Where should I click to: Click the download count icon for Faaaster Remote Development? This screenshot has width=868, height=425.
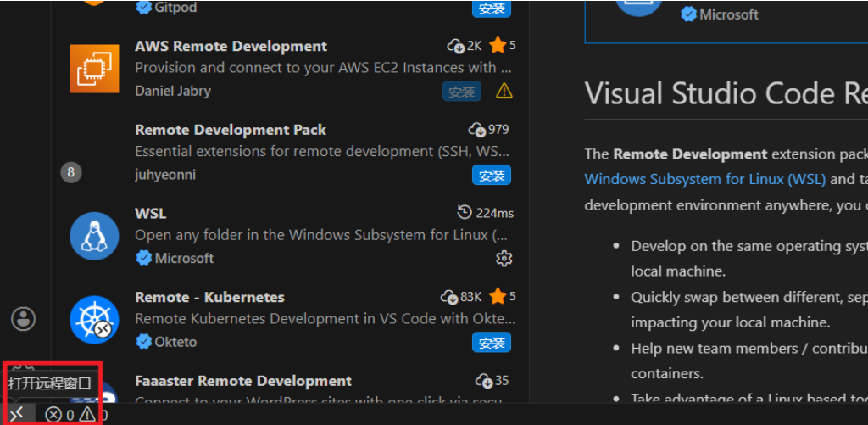[484, 381]
